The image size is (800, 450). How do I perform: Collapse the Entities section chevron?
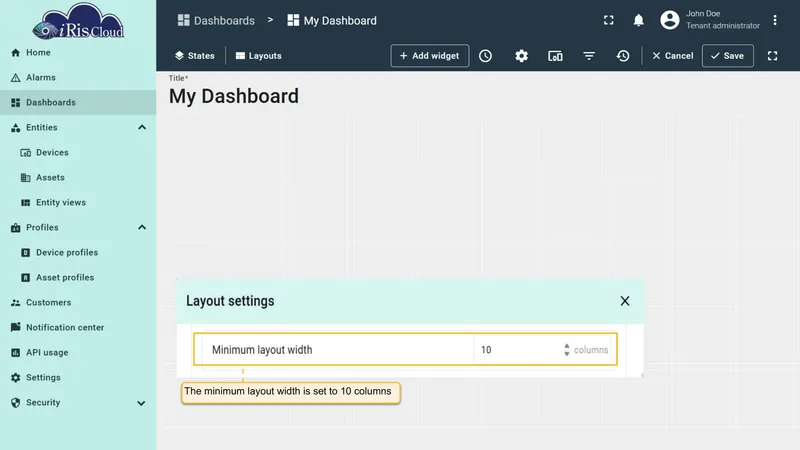pos(142,128)
